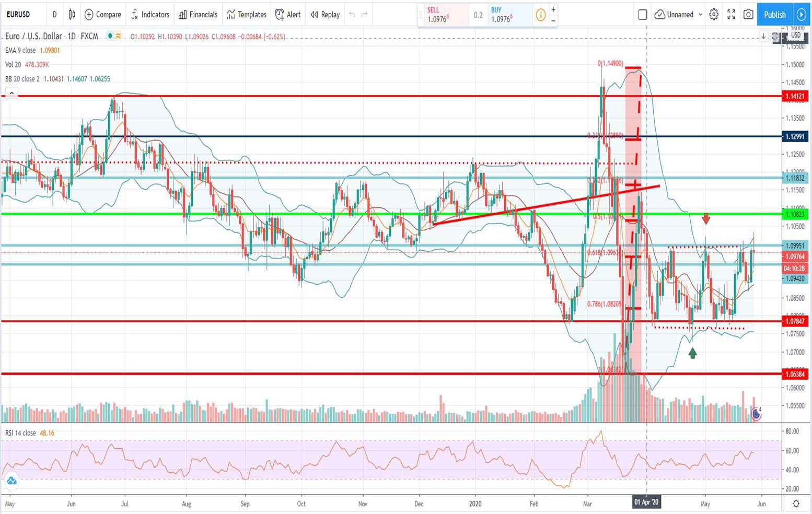Open the Indicators menu
Image resolution: width=812 pixels, height=514 pixels.
150,15
